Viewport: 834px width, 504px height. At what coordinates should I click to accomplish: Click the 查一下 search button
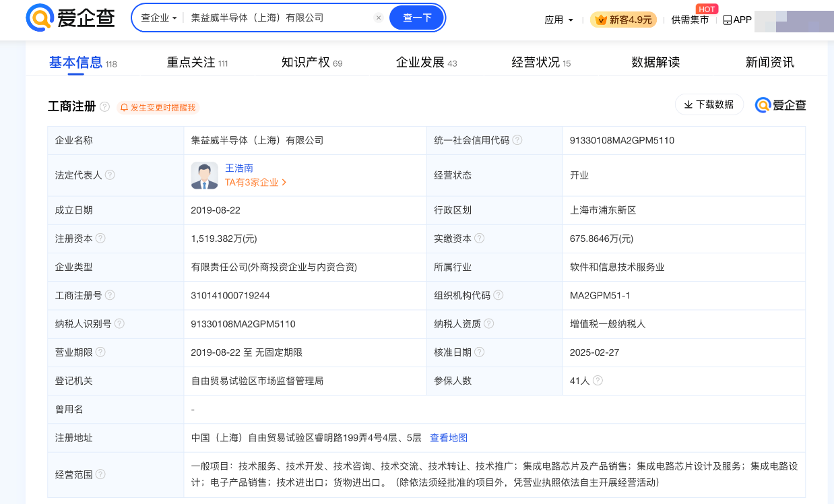[417, 18]
